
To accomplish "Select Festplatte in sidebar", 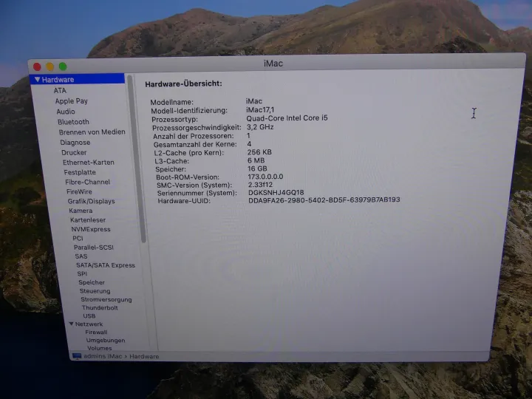I will (80, 172).
